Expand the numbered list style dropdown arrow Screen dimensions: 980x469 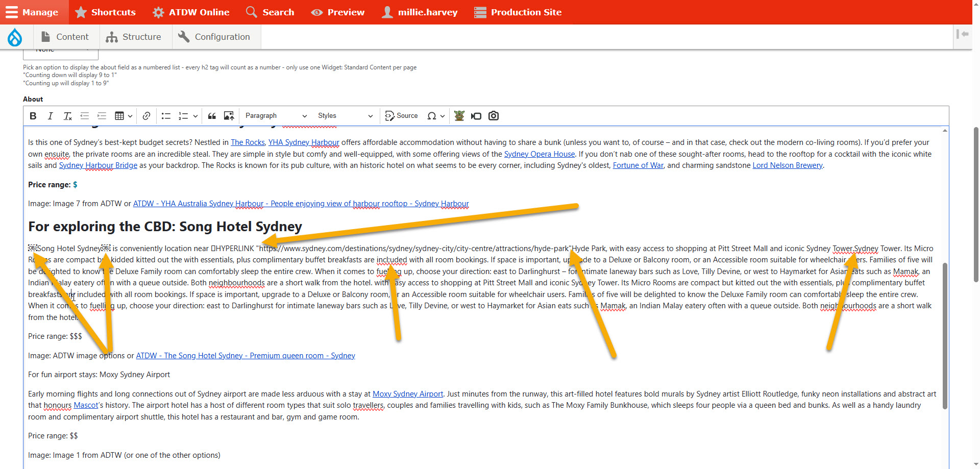[x=195, y=116]
